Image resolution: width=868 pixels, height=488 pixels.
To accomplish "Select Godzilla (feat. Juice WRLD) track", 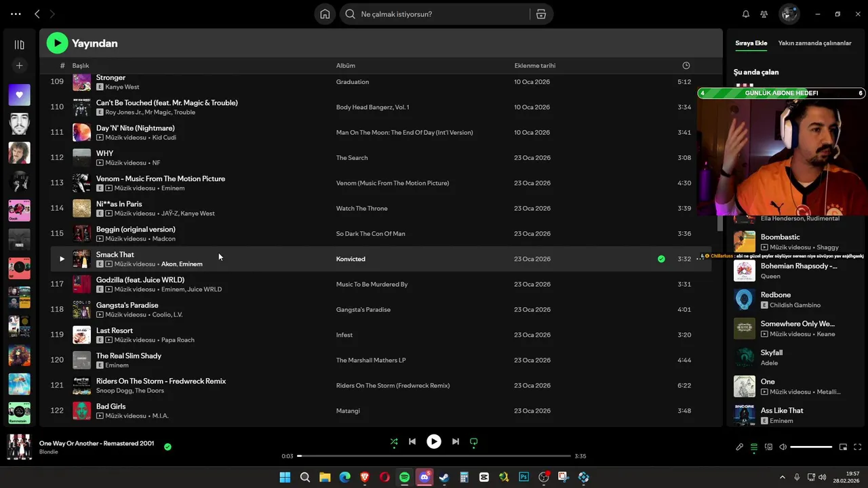I will click(140, 280).
